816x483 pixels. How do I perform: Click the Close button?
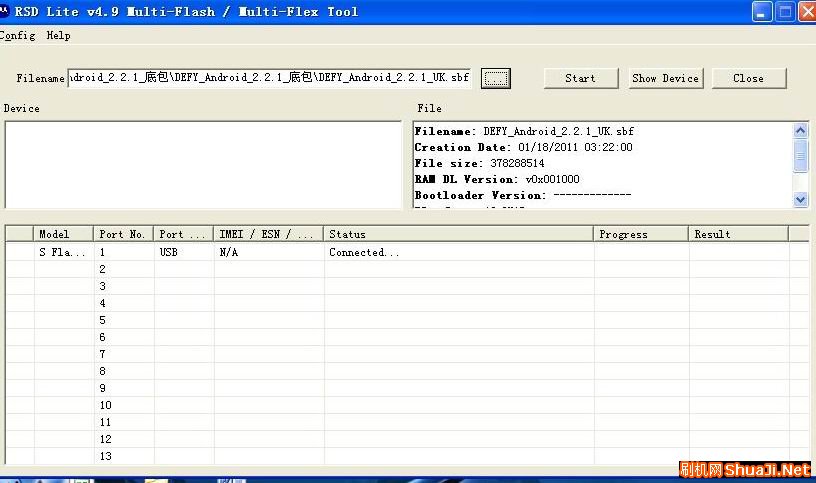(749, 79)
